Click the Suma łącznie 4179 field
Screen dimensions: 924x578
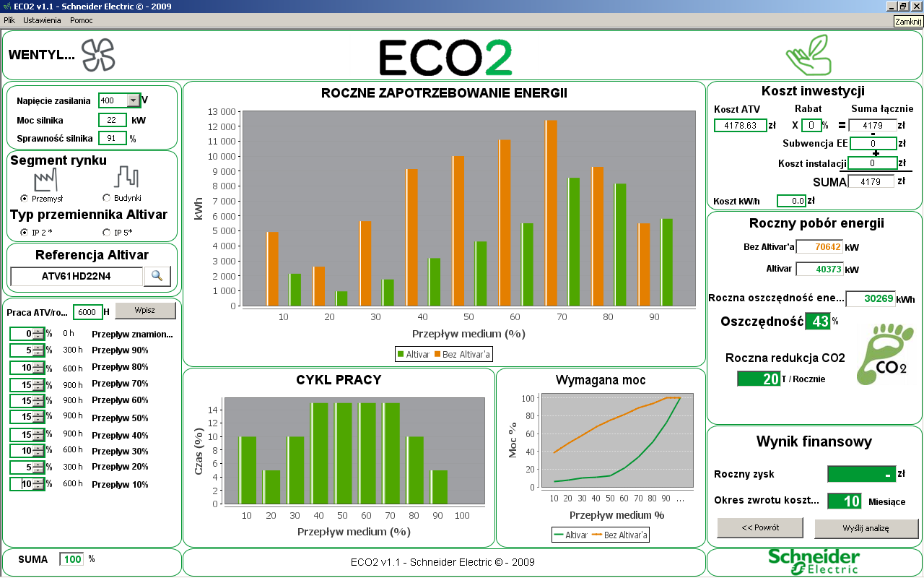pyautogui.click(x=873, y=125)
